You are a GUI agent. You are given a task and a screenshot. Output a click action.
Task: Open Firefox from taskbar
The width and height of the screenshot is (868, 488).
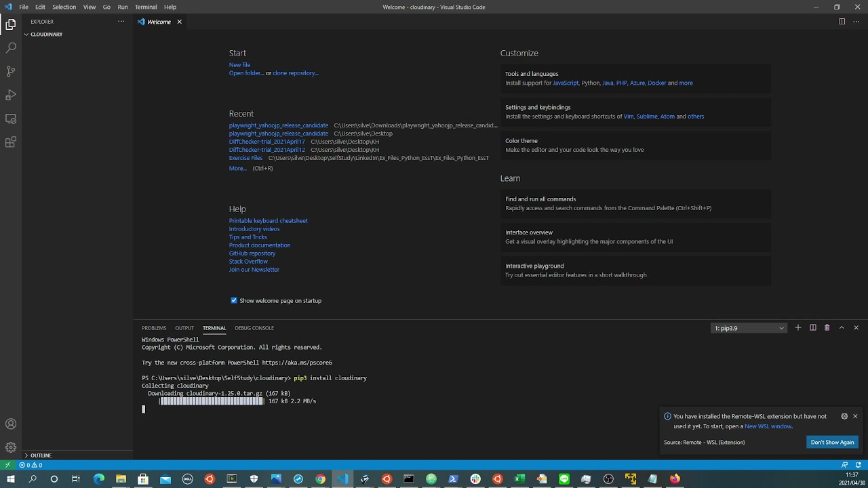click(x=675, y=479)
